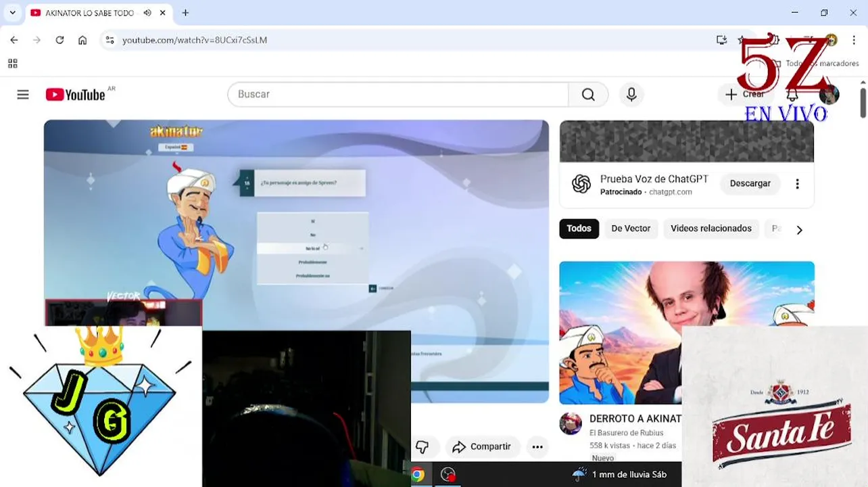Open the ChatGPT ad options menu
868x487 pixels.
[797, 183]
